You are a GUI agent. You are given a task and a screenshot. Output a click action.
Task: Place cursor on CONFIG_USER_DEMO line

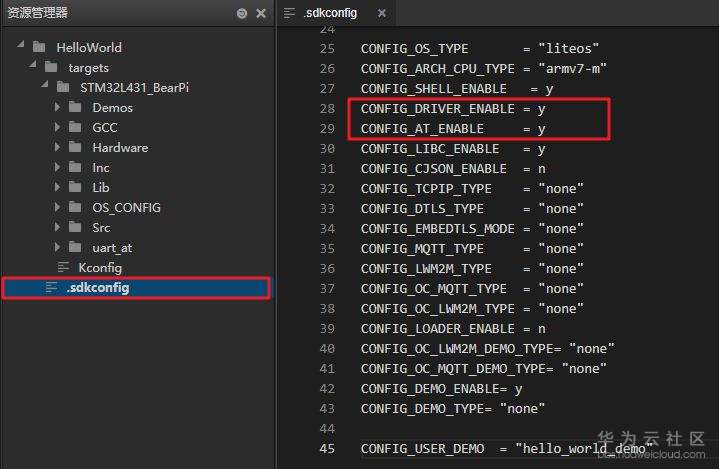(507, 448)
